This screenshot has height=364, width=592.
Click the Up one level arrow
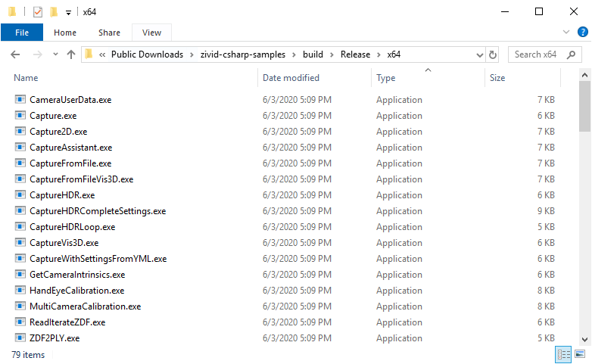71,54
